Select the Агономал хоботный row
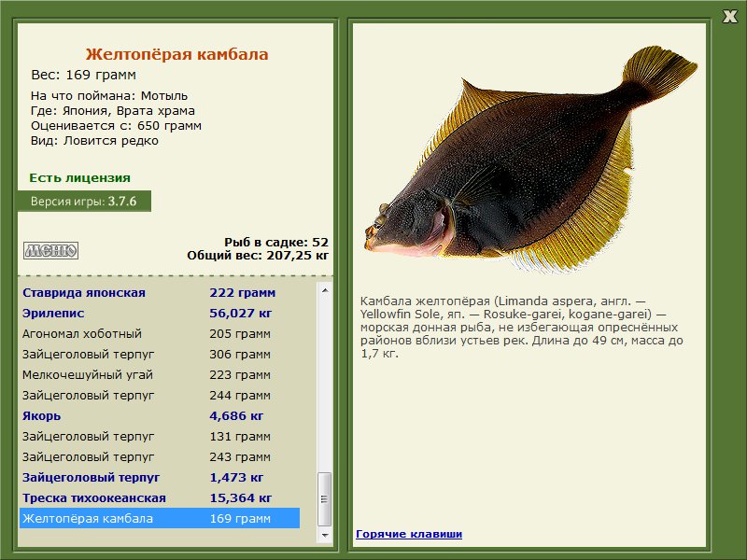The width and height of the screenshot is (747, 560). pyautogui.click(x=160, y=334)
